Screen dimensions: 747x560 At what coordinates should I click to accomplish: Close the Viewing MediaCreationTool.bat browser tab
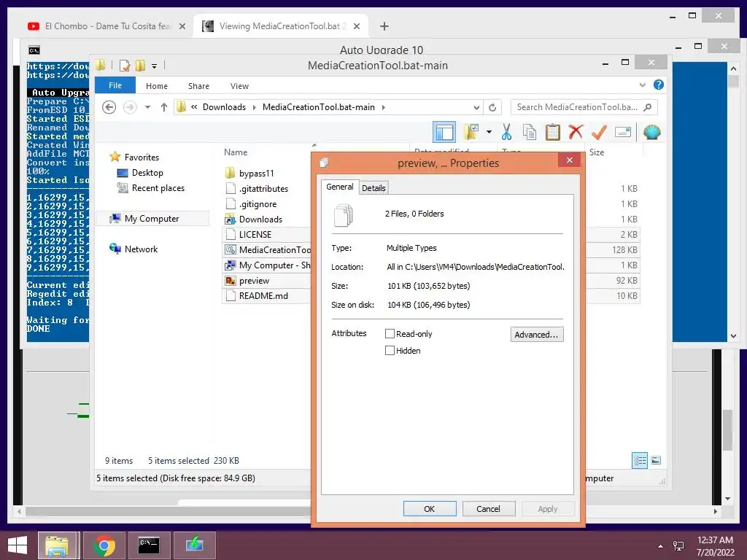click(356, 26)
